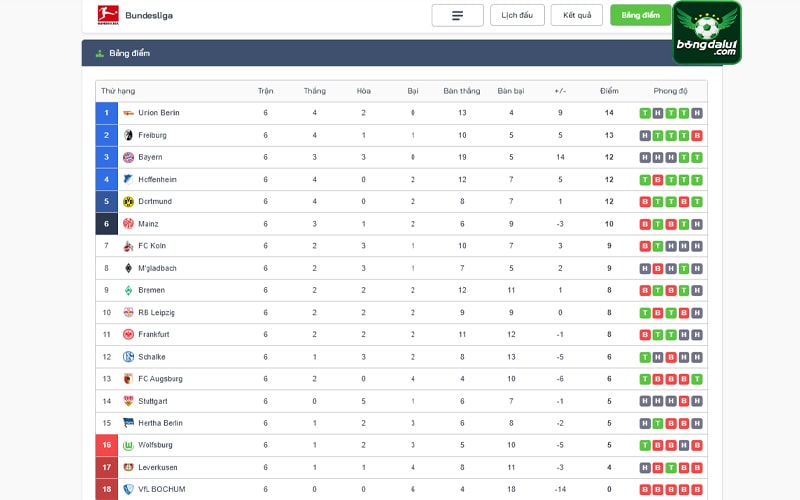800x500 pixels.
Task: Click the Hòa column header
Action: click(x=364, y=91)
